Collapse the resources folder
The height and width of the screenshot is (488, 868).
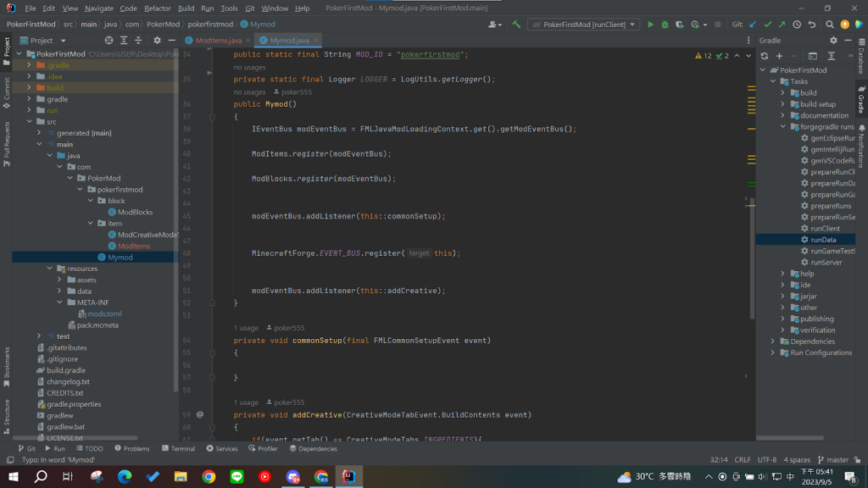[49, 269]
